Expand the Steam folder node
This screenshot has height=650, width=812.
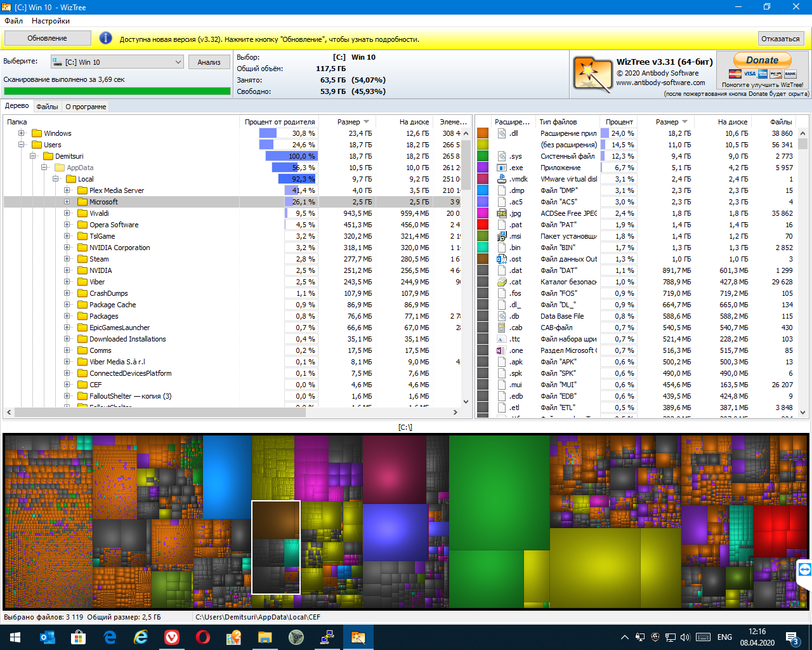(67, 259)
